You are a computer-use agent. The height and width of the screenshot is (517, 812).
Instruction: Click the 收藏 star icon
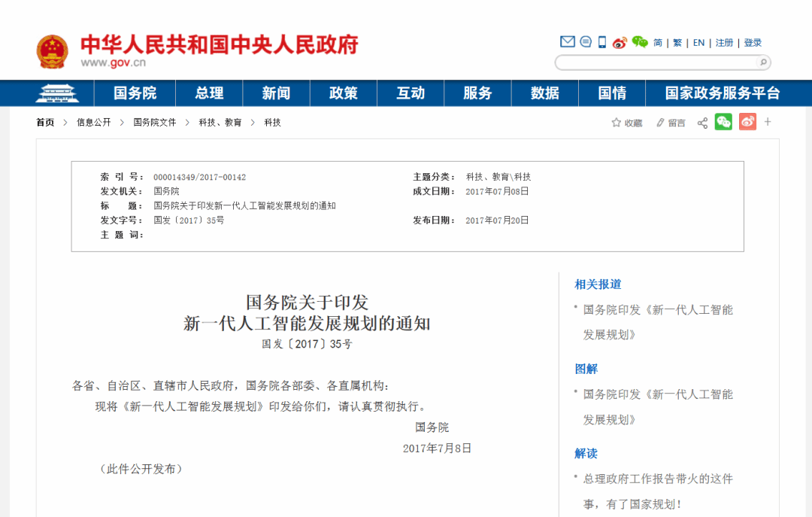[617, 123]
